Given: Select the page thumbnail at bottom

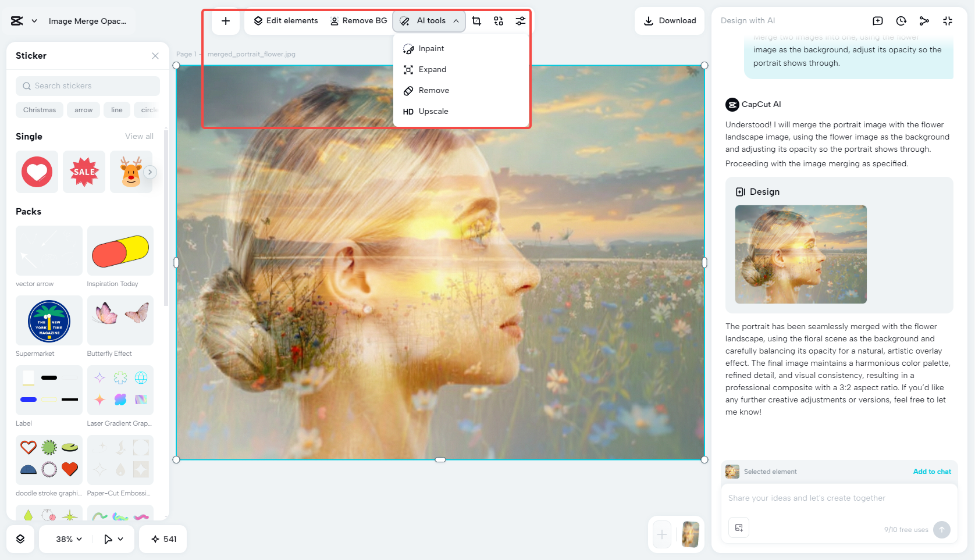Looking at the screenshot, I should point(691,534).
